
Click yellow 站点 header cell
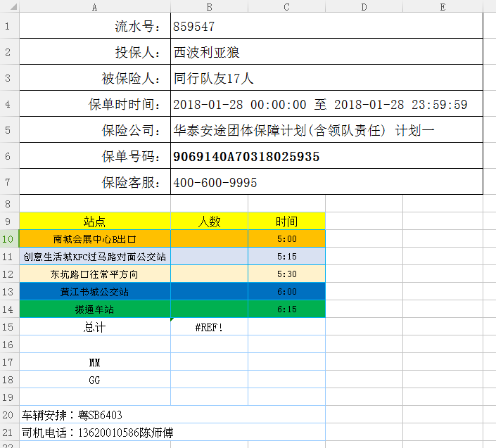(x=95, y=221)
